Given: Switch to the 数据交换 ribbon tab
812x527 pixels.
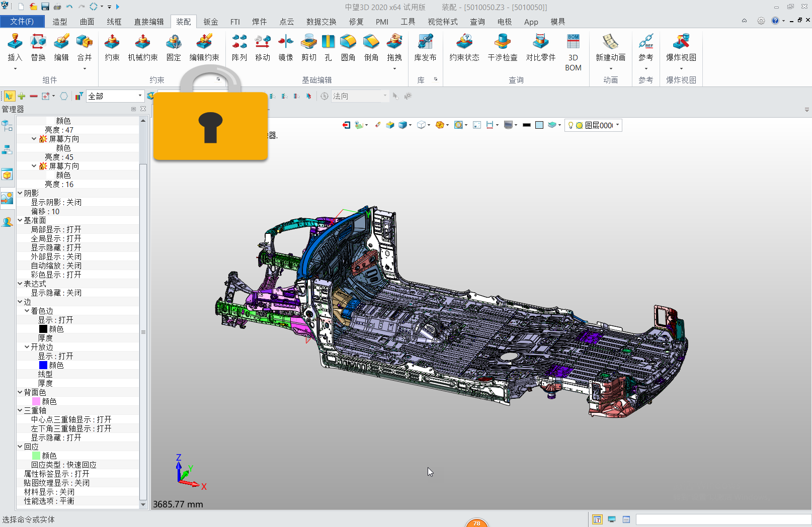Looking at the screenshot, I should 321,22.
